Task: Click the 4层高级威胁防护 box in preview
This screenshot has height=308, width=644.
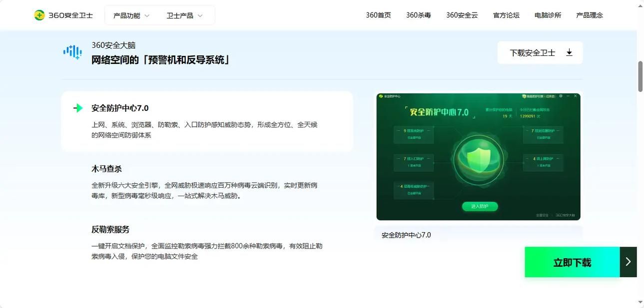Action: point(414,190)
